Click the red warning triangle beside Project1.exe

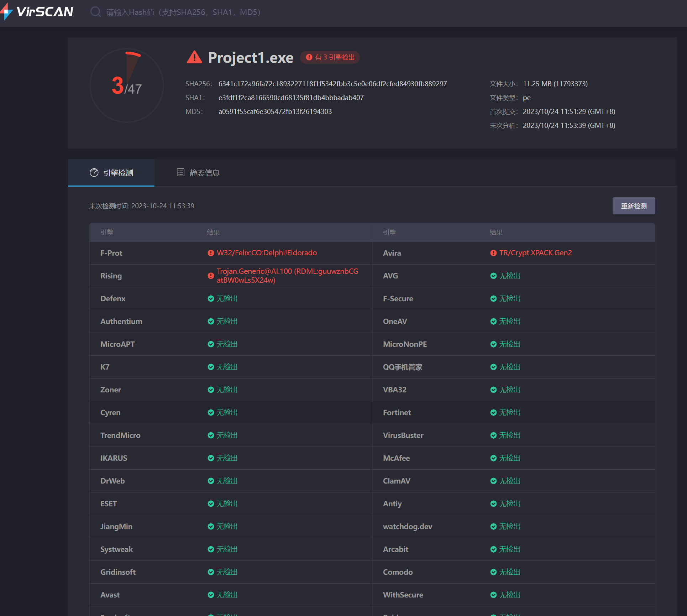point(194,57)
